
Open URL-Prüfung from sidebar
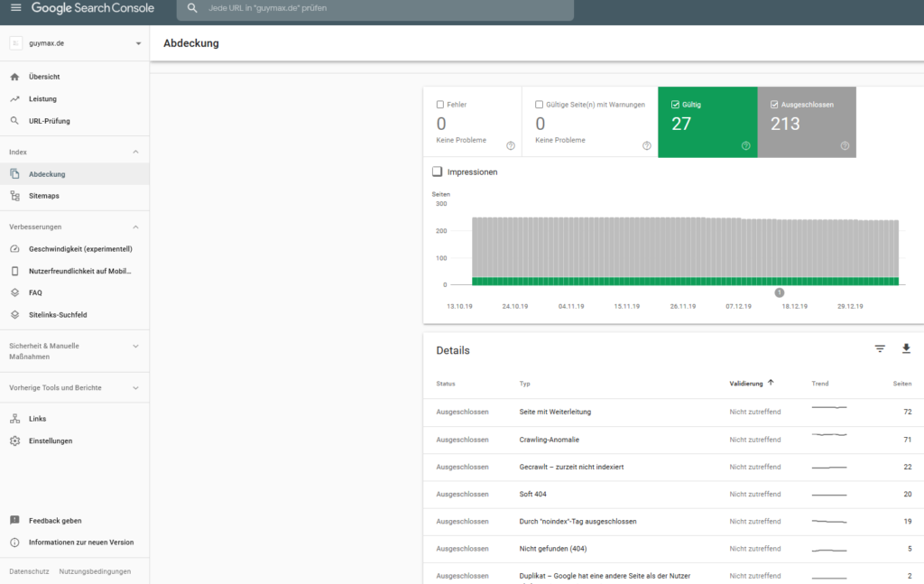click(74, 121)
